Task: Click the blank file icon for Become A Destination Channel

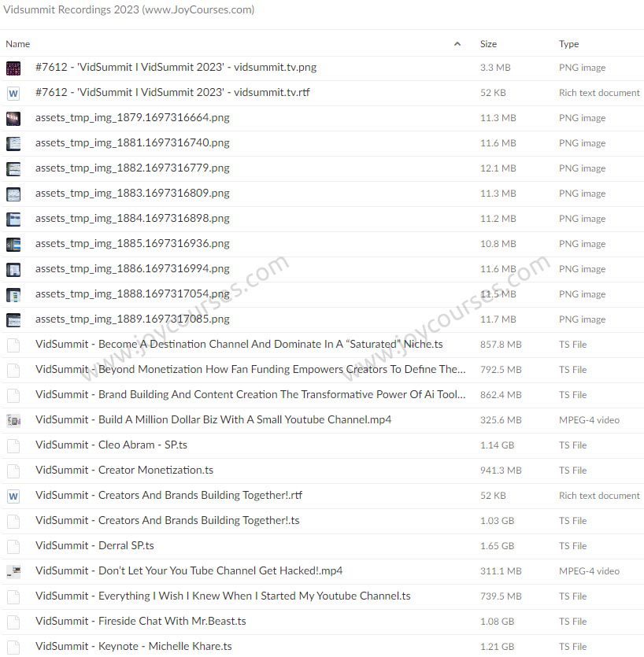Action: click(x=13, y=345)
